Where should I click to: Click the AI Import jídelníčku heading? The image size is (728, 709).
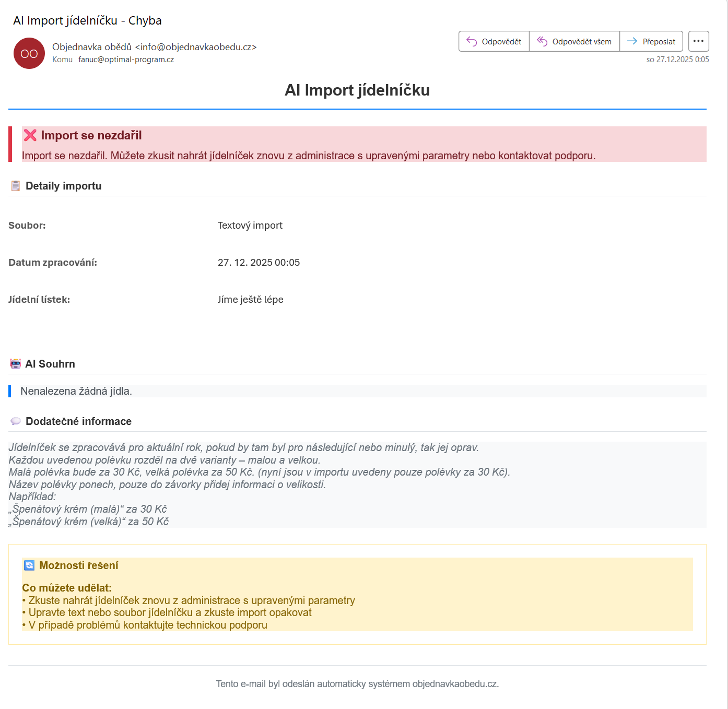click(357, 90)
